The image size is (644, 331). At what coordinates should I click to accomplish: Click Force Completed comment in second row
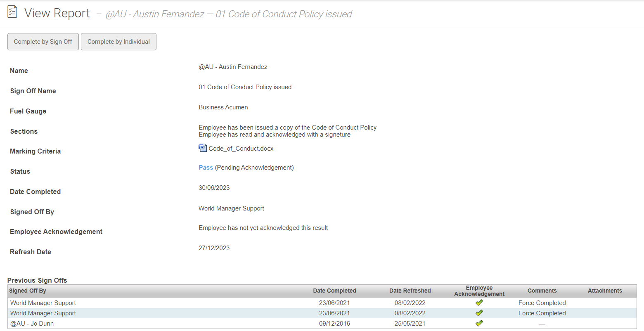[x=542, y=313]
